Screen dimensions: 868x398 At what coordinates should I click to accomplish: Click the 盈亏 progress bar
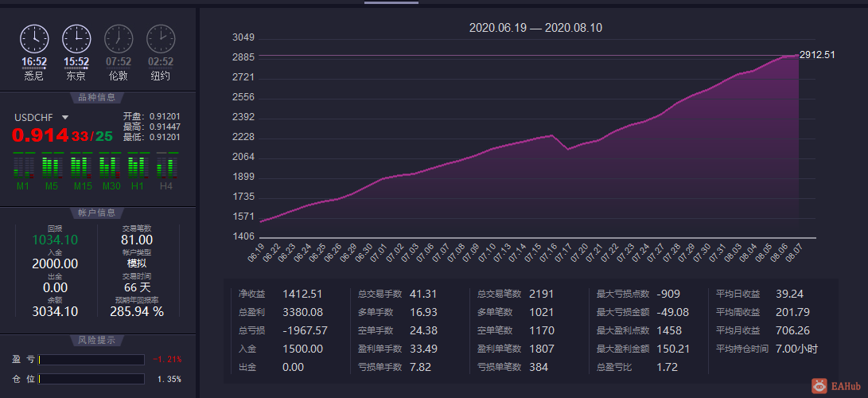click(x=91, y=360)
